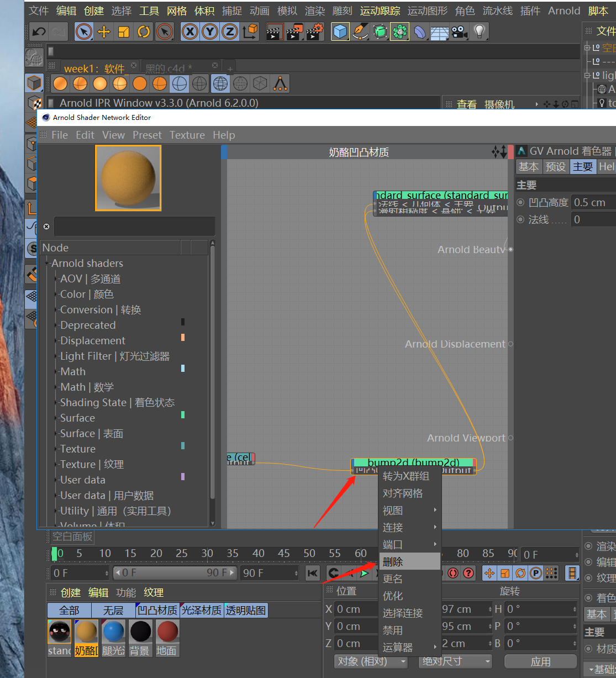The height and width of the screenshot is (678, 616).
Task: Click the Undo arrow icon
Action: [38, 31]
